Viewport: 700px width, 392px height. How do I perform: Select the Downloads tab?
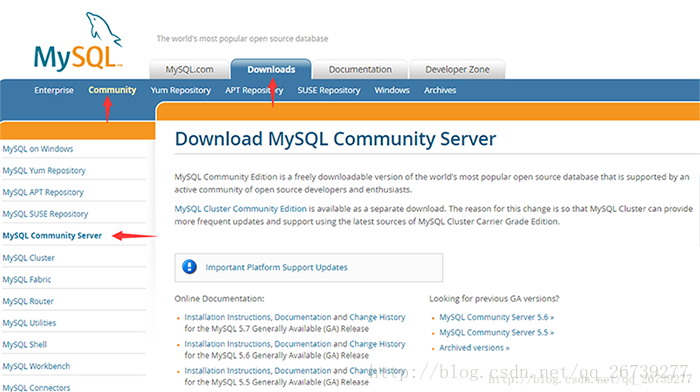271,69
